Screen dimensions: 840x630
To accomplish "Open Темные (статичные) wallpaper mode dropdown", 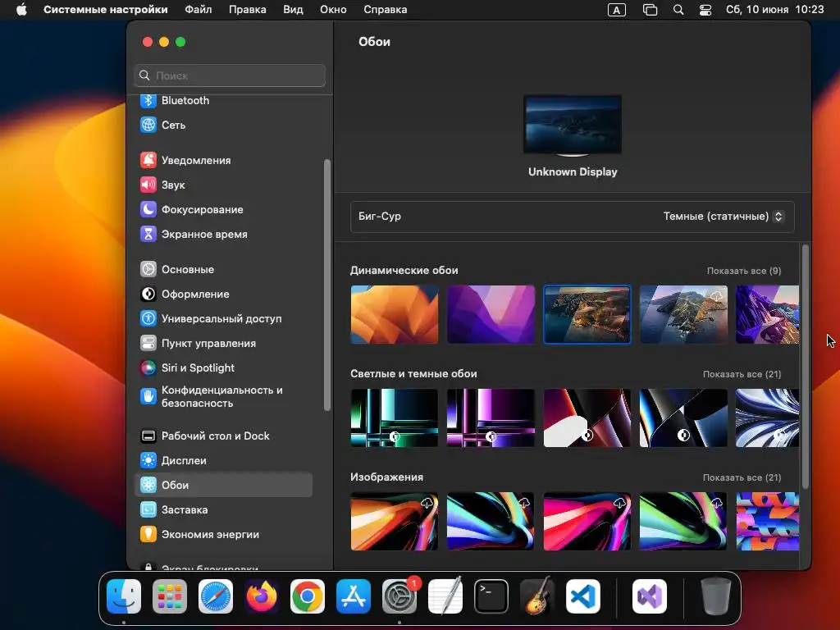I will [x=724, y=217].
